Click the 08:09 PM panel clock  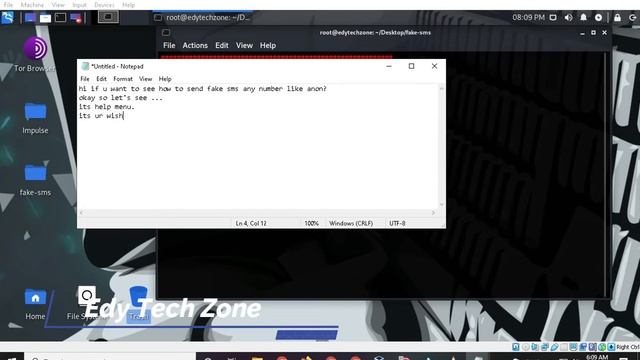(x=529, y=18)
